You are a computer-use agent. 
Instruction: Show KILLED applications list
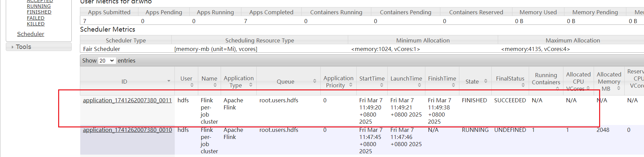coord(36,24)
